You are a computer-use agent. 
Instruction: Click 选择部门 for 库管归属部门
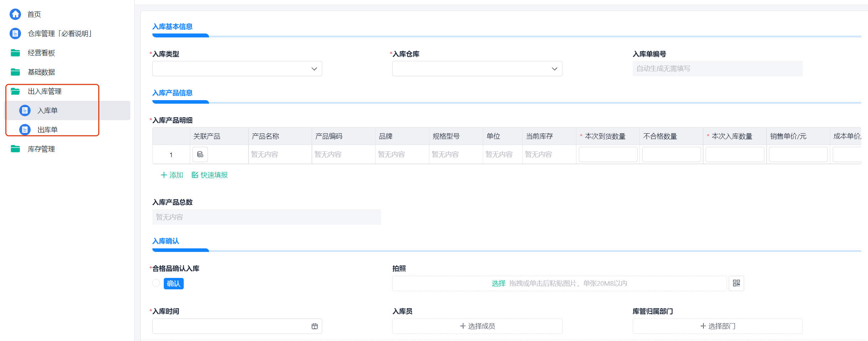pyautogui.click(x=717, y=326)
